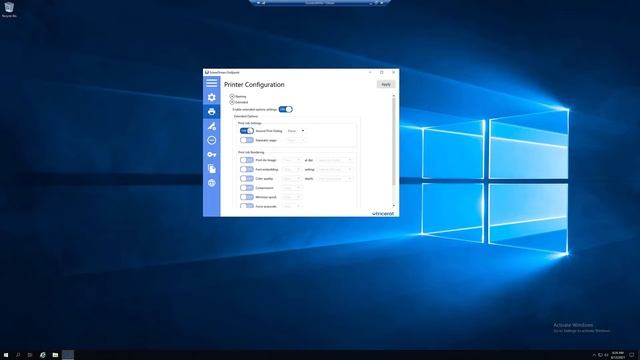Launch the browser from the taskbar
Viewport: 640px width, 360px height.
tap(42, 355)
